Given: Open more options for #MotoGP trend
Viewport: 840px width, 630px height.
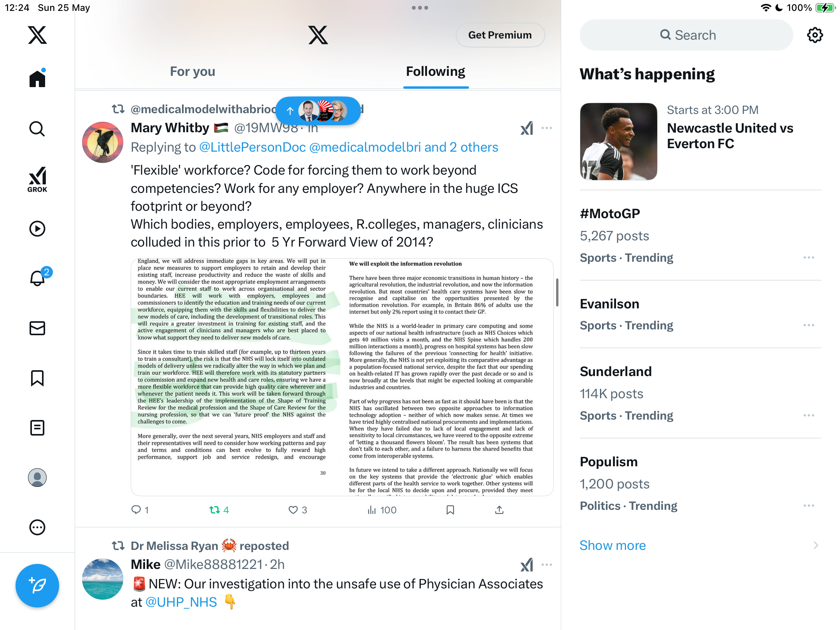Looking at the screenshot, I should [809, 257].
